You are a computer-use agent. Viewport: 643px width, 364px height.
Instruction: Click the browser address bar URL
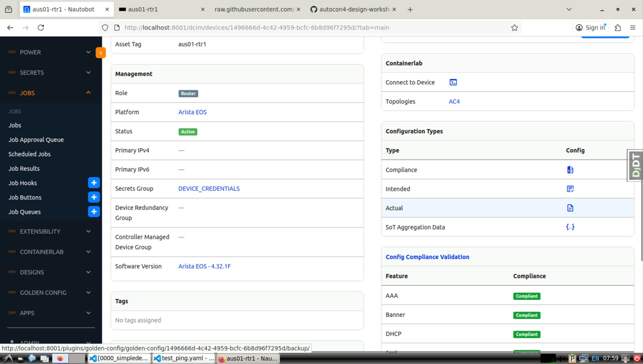coord(257,27)
